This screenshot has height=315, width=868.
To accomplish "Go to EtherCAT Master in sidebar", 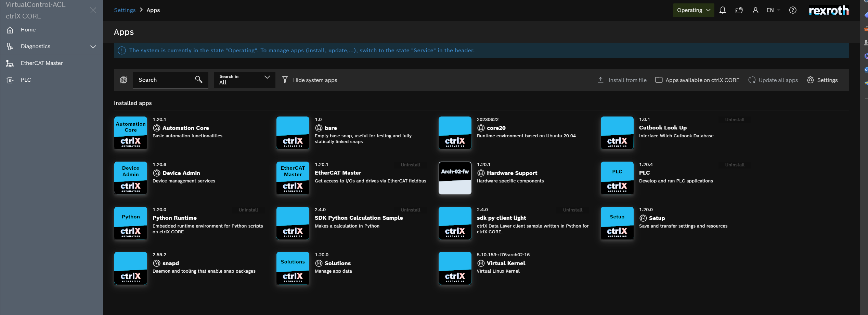I will pyautogui.click(x=42, y=63).
